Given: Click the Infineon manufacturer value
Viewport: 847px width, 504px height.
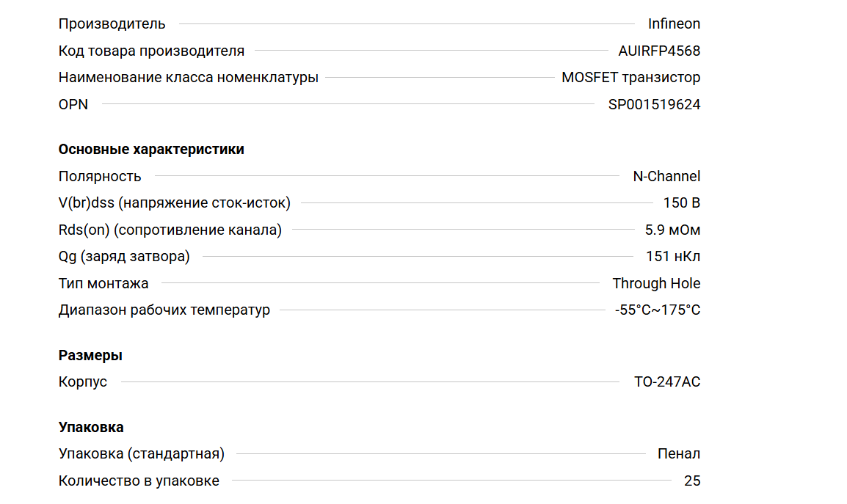Looking at the screenshot, I should click(674, 23).
